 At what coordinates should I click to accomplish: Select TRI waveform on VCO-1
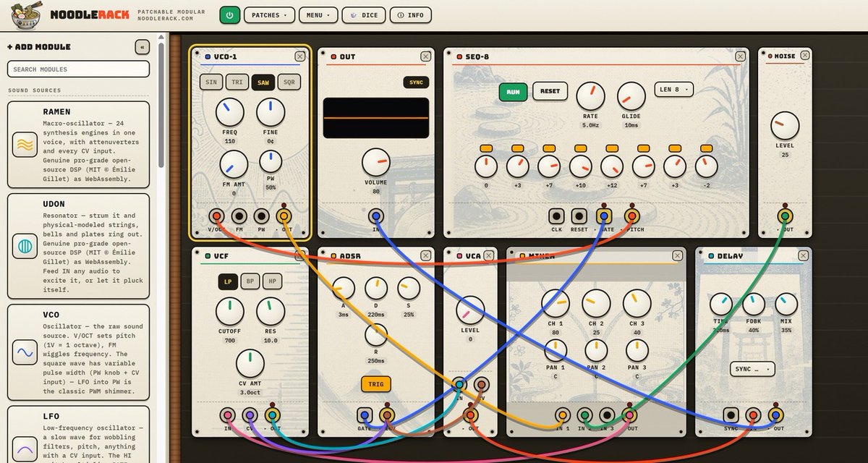click(x=237, y=82)
